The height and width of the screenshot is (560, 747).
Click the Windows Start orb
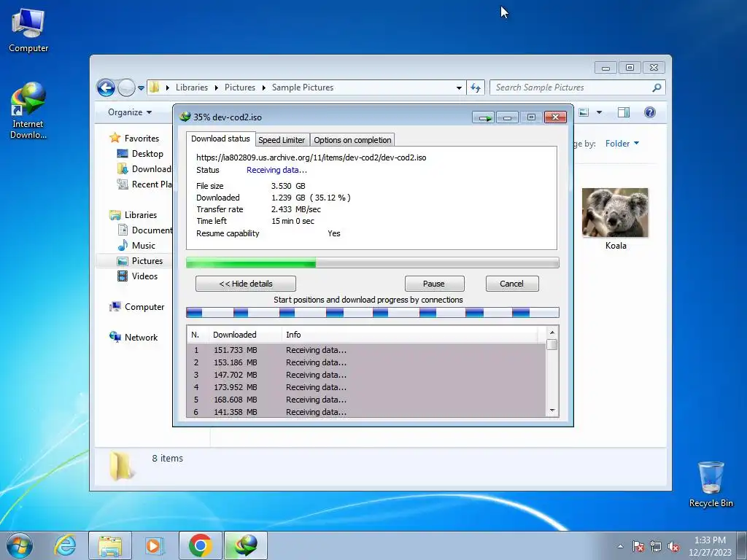[x=20, y=545]
